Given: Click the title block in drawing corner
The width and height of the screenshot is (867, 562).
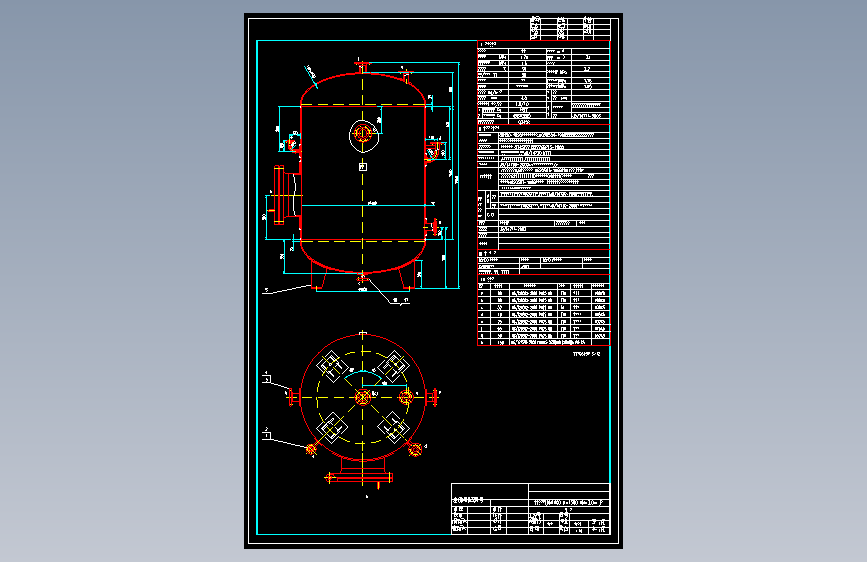Looking at the screenshot, I should pos(530,509).
